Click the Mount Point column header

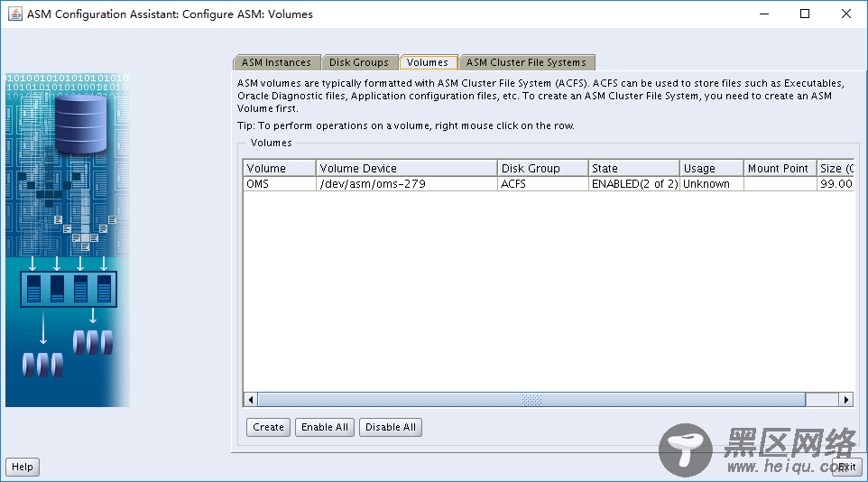pos(780,169)
